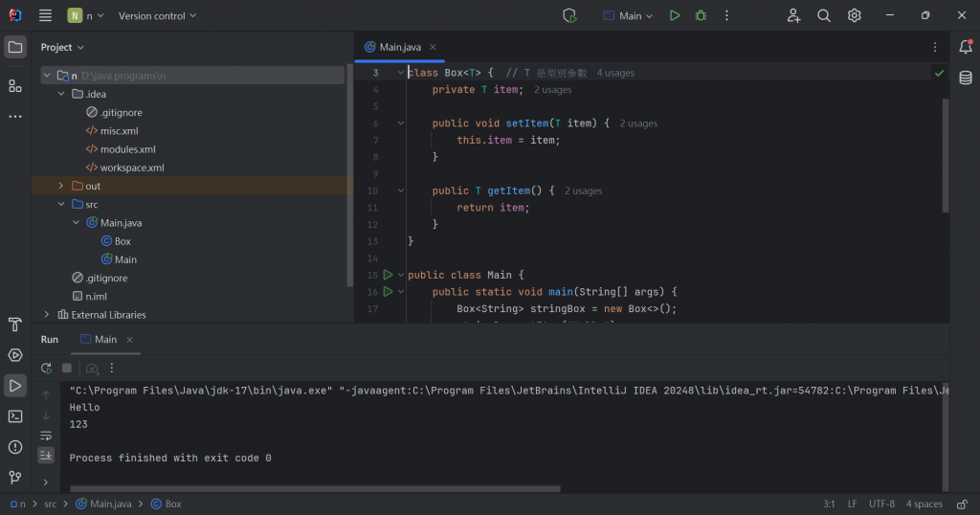
Task: Open IDE services shield icon
Action: [569, 15]
